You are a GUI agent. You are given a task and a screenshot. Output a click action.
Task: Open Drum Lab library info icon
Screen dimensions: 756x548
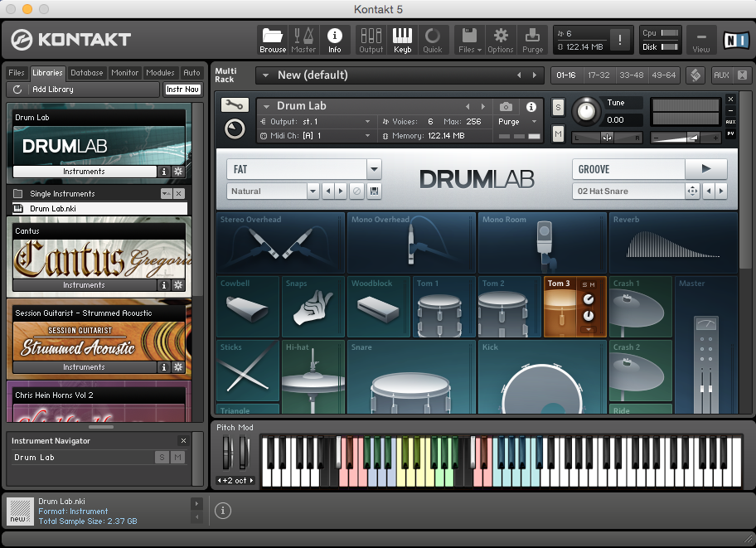(x=164, y=172)
